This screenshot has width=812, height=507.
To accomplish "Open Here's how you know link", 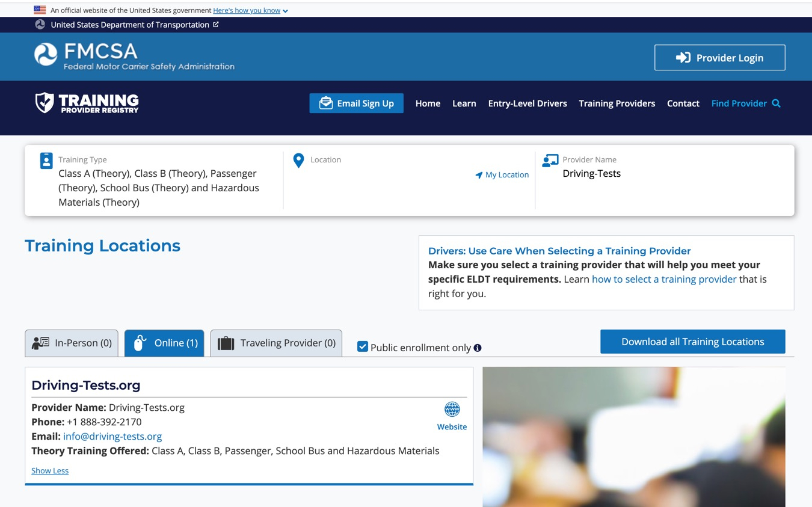I will click(x=247, y=10).
